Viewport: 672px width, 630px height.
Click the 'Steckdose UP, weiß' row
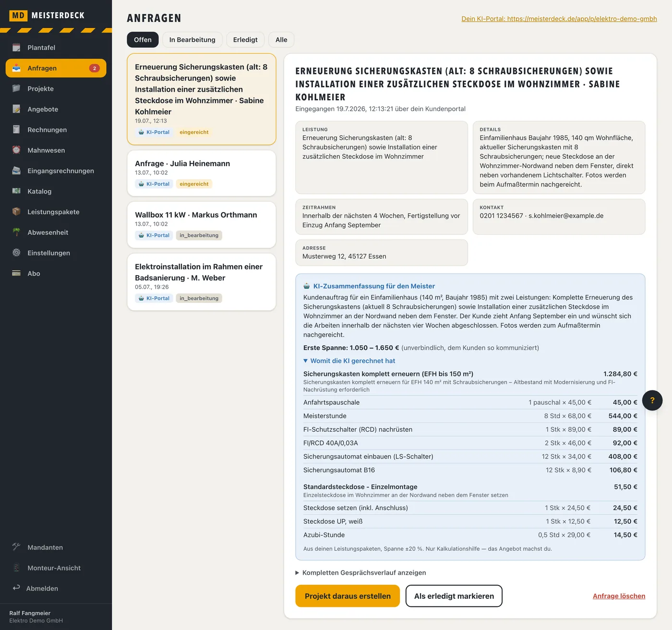click(470, 521)
